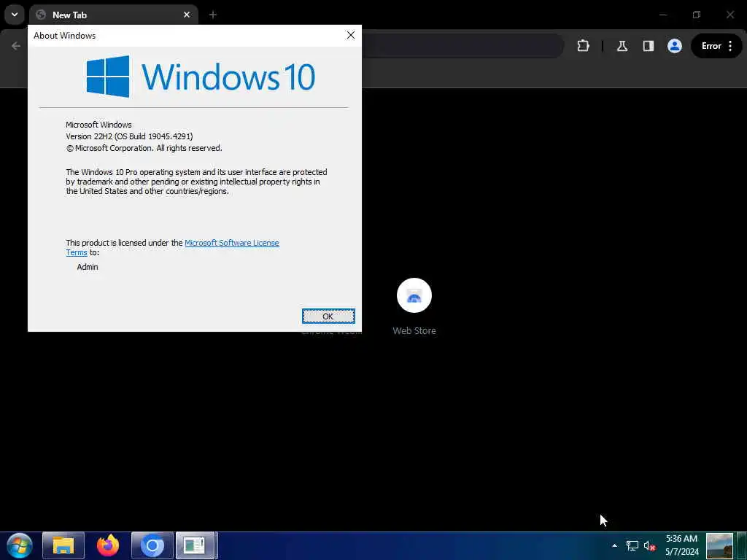Open the Windows Start orb
This screenshot has height=560, width=747.
tap(20, 545)
